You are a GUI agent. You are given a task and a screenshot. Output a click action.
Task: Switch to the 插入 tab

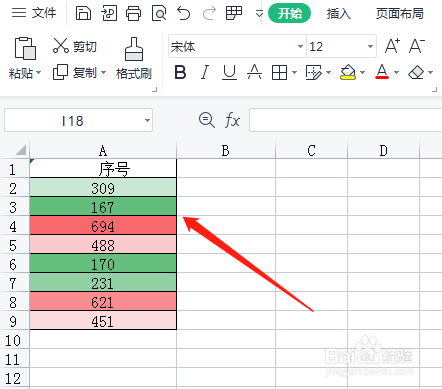(x=339, y=14)
